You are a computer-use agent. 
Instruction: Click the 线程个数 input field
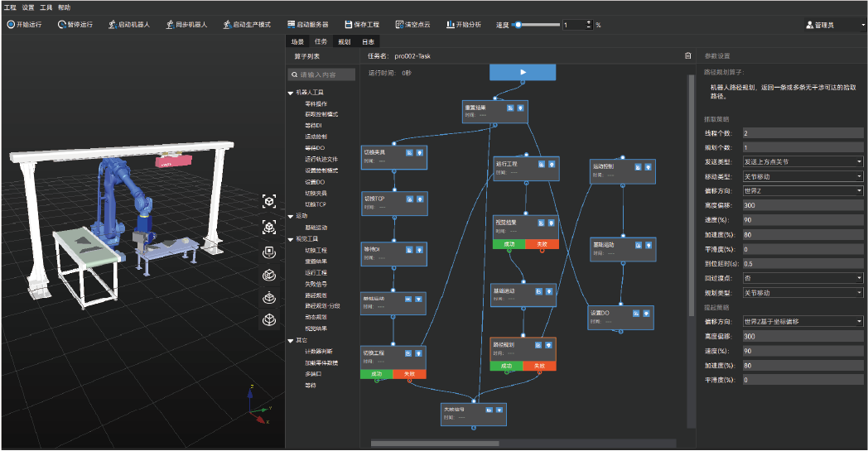coord(803,133)
